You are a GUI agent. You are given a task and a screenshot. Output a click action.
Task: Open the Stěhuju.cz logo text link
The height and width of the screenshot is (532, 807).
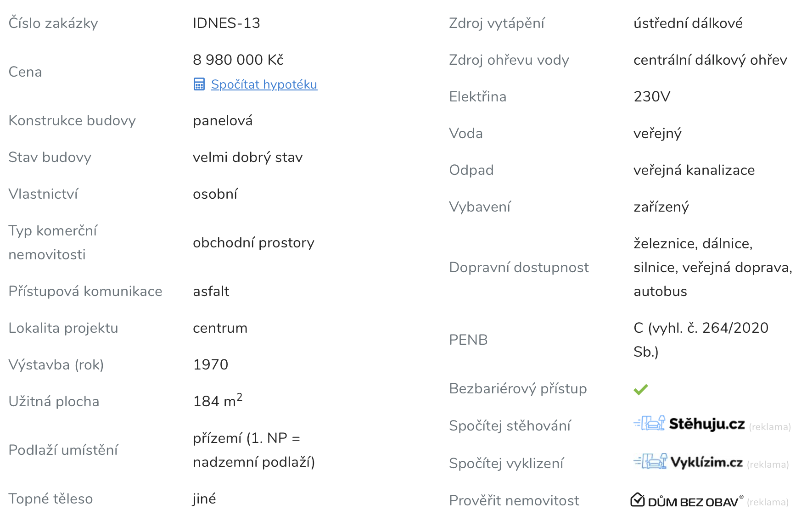pos(706,424)
